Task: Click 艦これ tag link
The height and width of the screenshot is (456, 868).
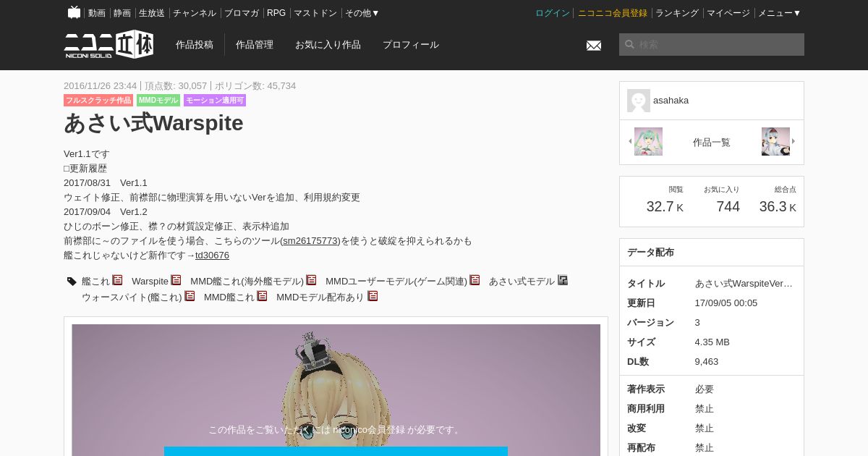Action: point(95,281)
